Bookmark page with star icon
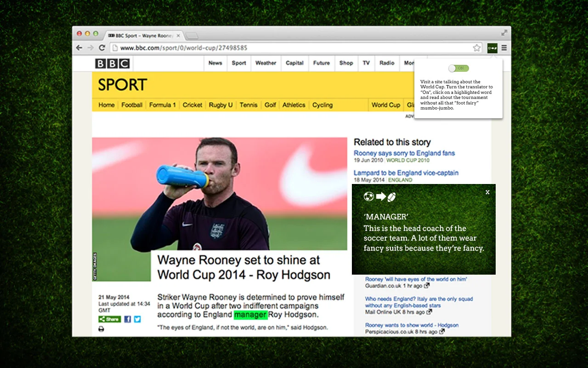Viewport: 588px width, 368px height. click(x=477, y=48)
